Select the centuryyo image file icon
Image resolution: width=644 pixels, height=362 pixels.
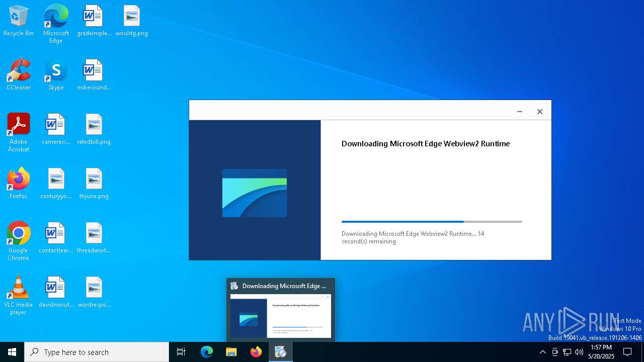coord(56,184)
